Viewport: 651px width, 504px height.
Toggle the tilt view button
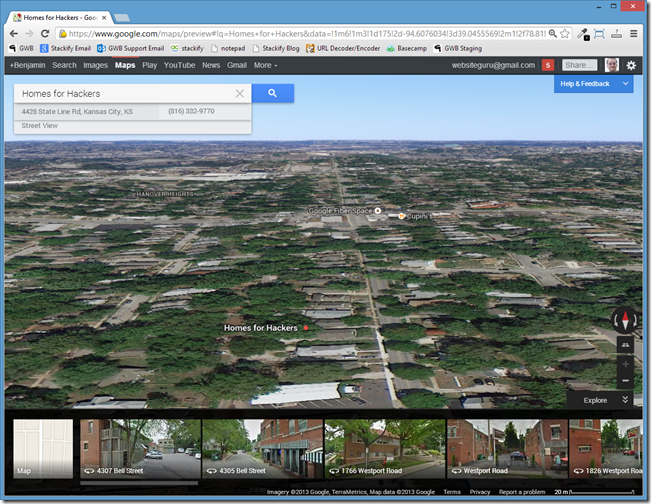(625, 345)
